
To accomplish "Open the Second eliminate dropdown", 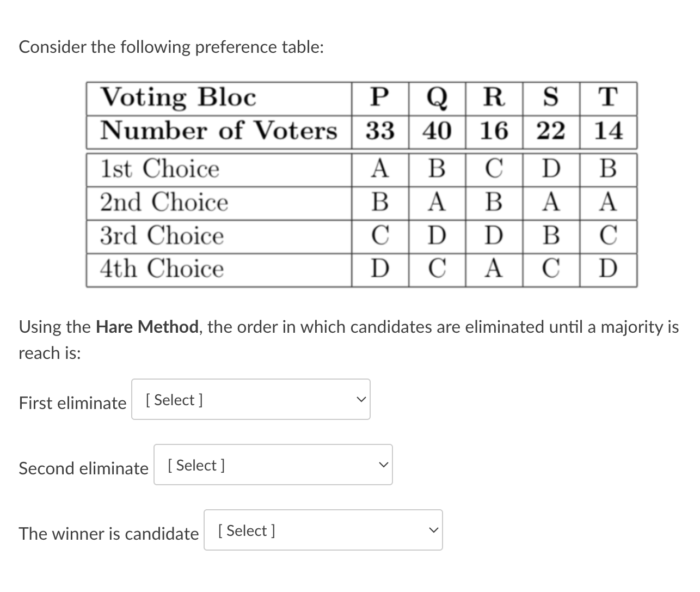I will [x=273, y=465].
